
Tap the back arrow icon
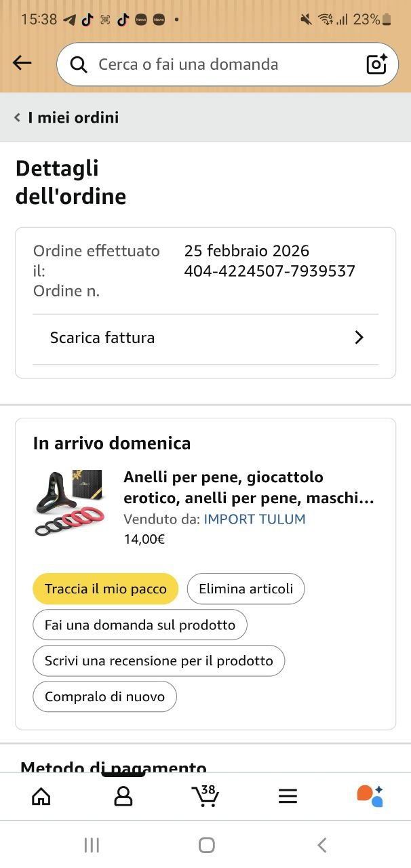[22, 64]
